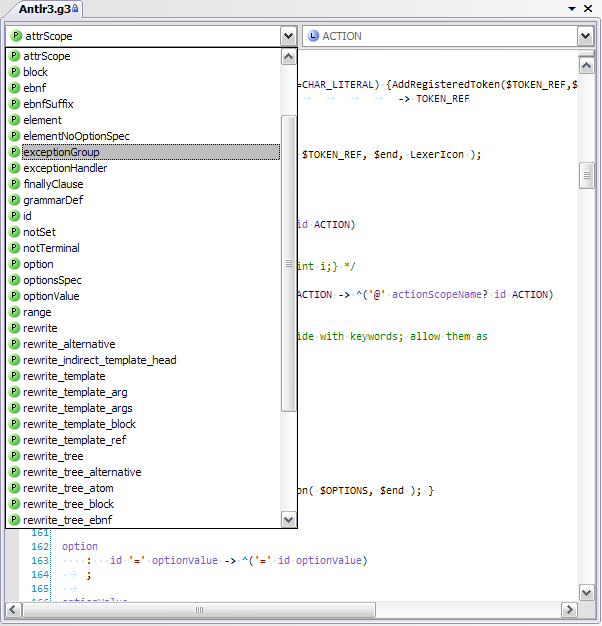Select notTerminal rule entry

point(144,248)
